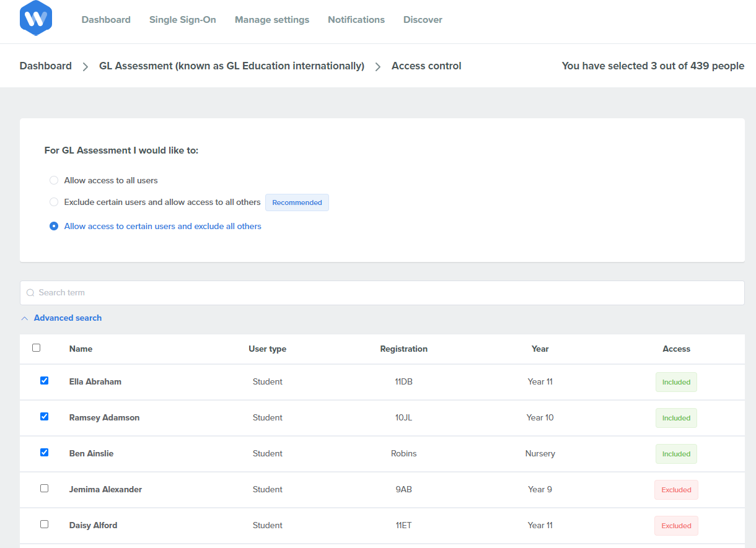Image resolution: width=756 pixels, height=548 pixels.
Task: Click the Dashboard breadcrumb link
Action: (46, 66)
